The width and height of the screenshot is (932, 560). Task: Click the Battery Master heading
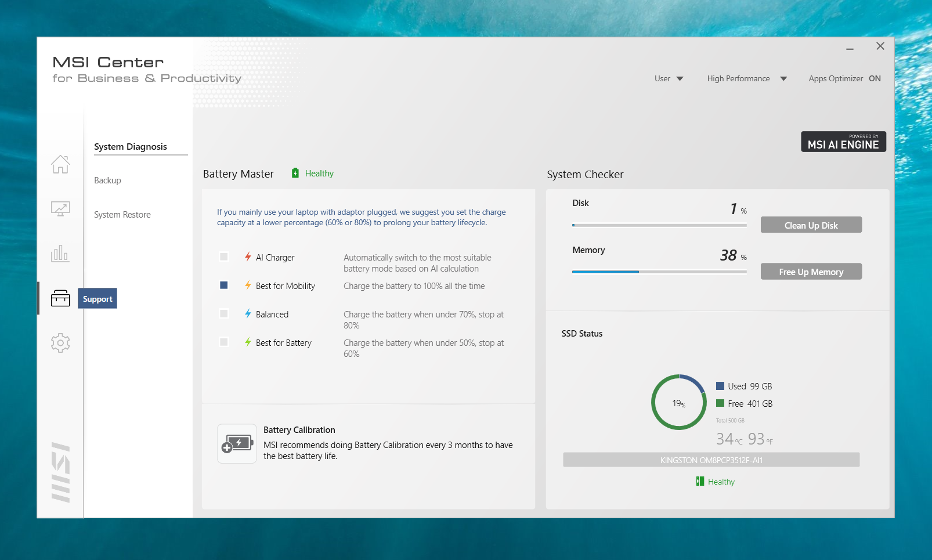pos(239,174)
